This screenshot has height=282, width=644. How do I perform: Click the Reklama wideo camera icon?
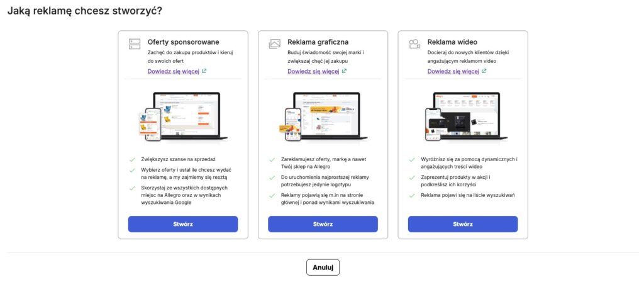click(414, 44)
